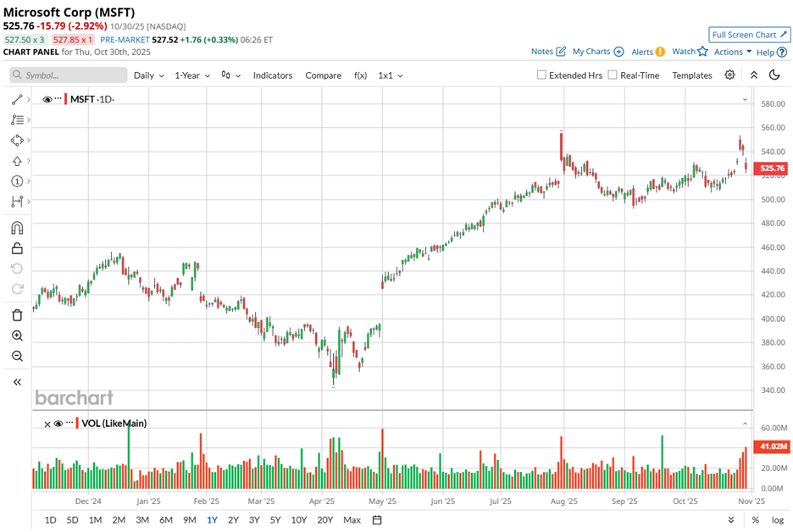793x532 pixels.
Task: Enable Extended Hrs checkbox
Action: pos(541,75)
